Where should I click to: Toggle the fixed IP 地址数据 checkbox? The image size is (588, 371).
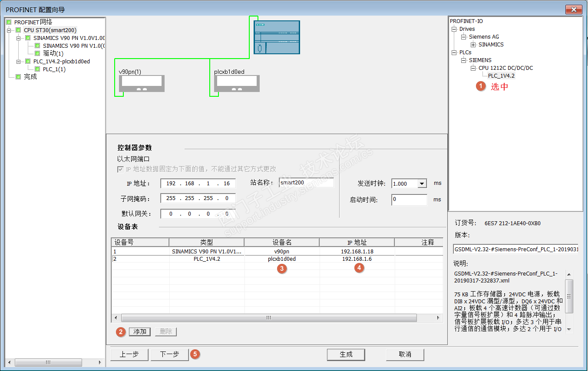tap(120, 169)
